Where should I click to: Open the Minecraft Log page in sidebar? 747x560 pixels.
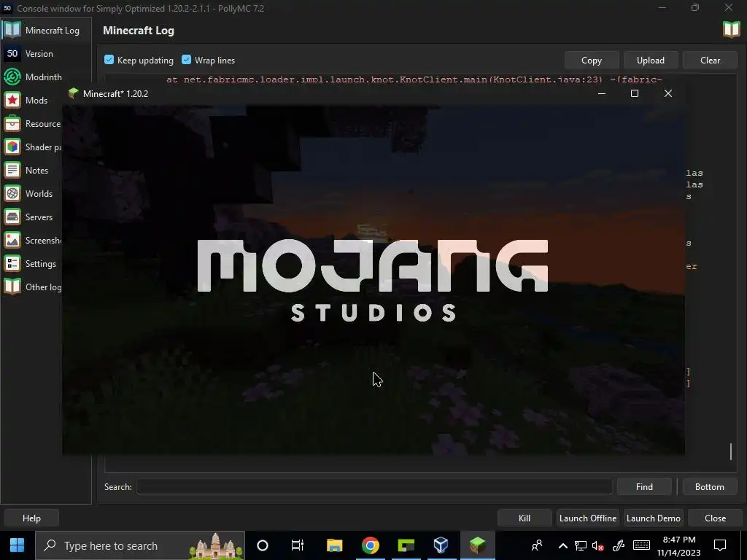(46, 31)
